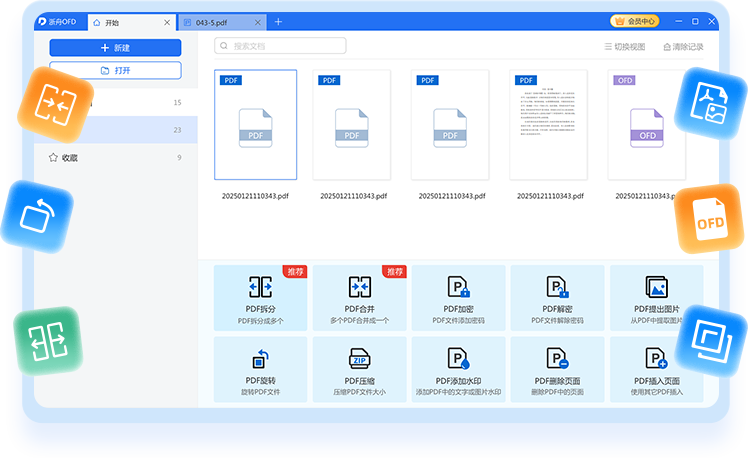Add a new tab with plus icon
This screenshot has height=458, width=752.
[x=278, y=22]
